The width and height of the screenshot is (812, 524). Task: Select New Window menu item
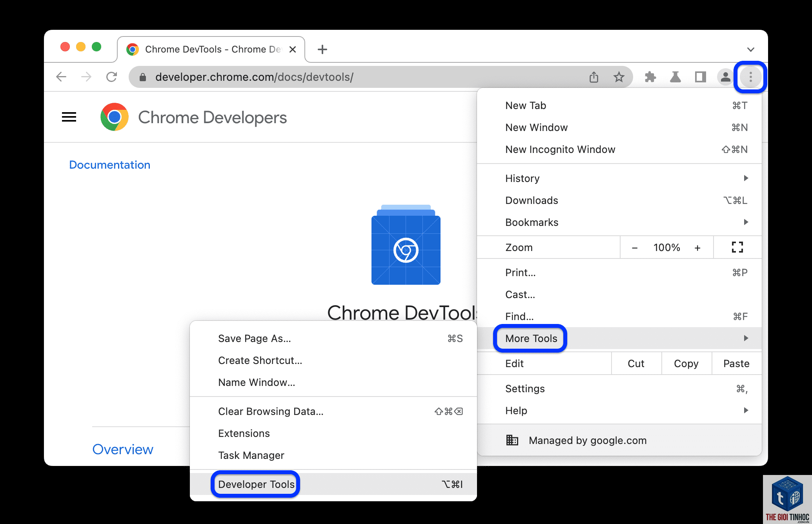point(619,127)
